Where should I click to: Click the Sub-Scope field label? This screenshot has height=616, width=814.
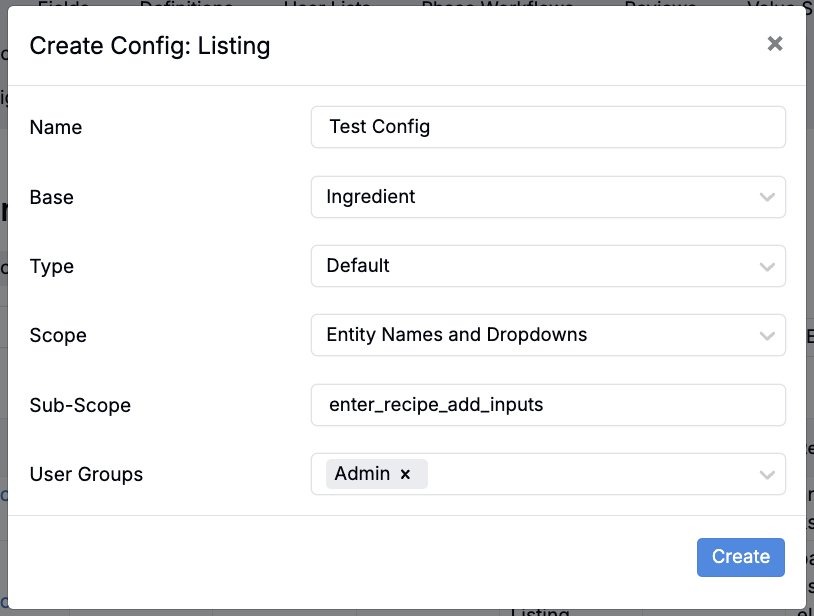pos(80,405)
